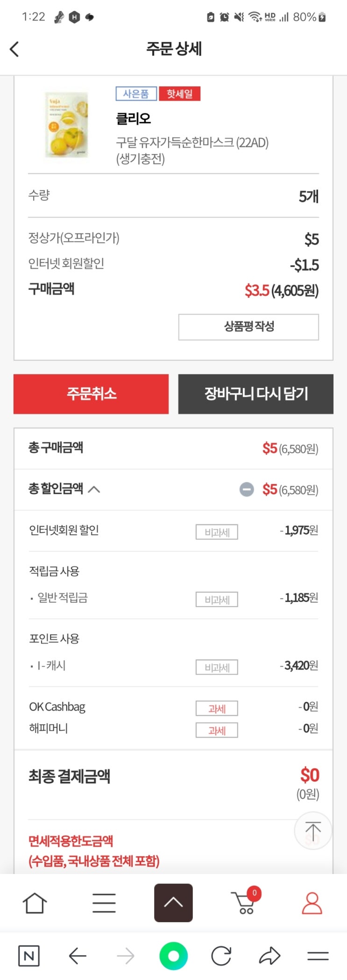
Task: Tap the back arrow in the header
Action: point(14,49)
